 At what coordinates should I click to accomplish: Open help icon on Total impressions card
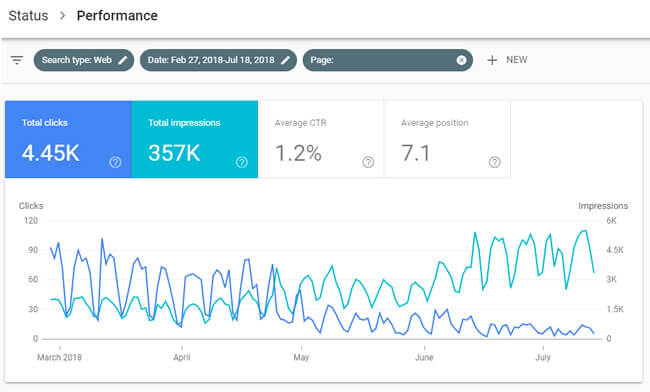pyautogui.click(x=242, y=162)
